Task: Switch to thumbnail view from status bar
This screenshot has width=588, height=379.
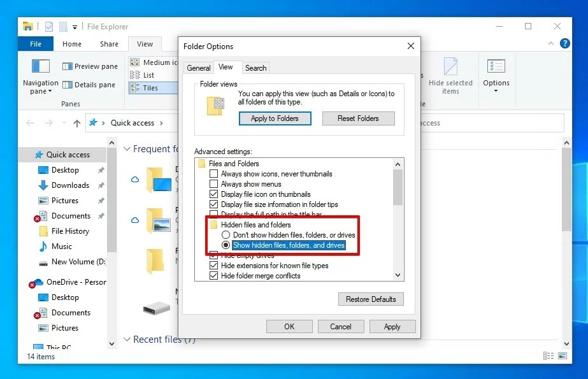Action: pos(563,355)
